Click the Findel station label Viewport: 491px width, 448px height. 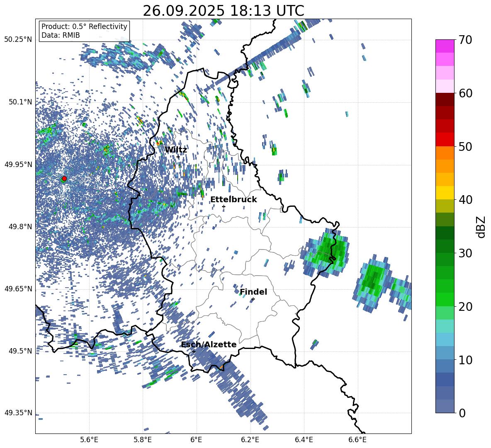pyautogui.click(x=253, y=292)
